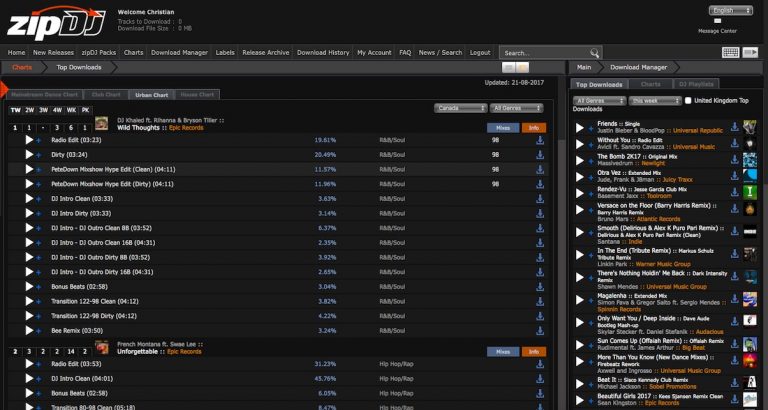Click Top Downloads breadcrumb
This screenshot has height=410, width=768.
point(79,68)
